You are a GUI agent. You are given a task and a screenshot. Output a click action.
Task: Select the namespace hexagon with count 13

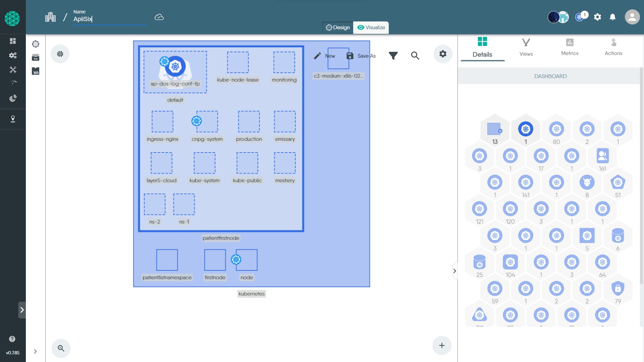tap(495, 131)
